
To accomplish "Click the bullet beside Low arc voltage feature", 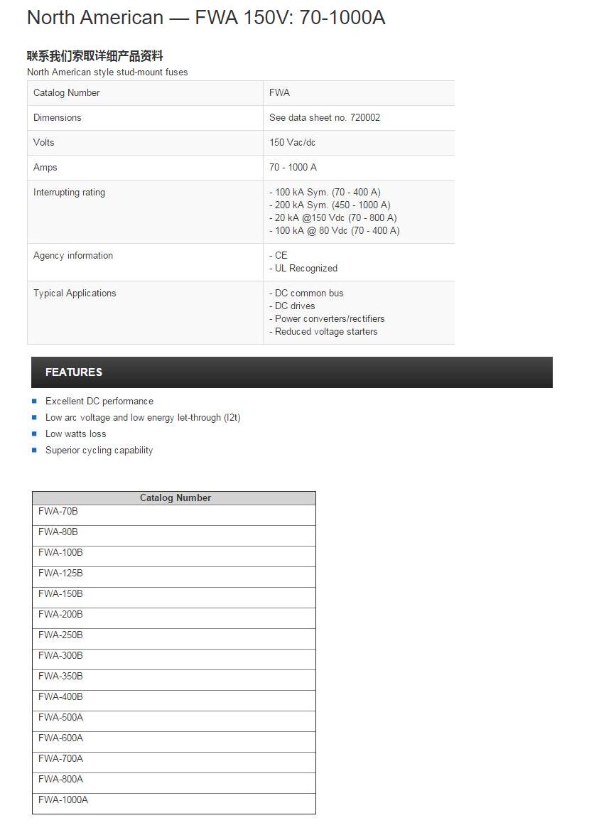I will 34,418.
